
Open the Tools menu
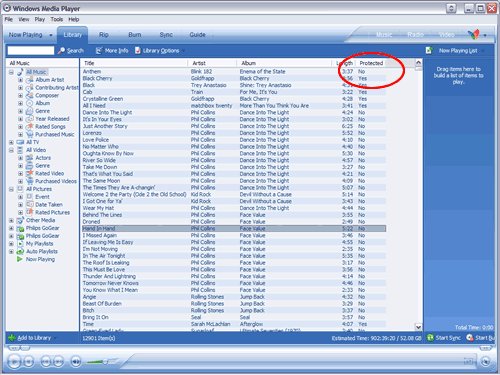(x=57, y=19)
